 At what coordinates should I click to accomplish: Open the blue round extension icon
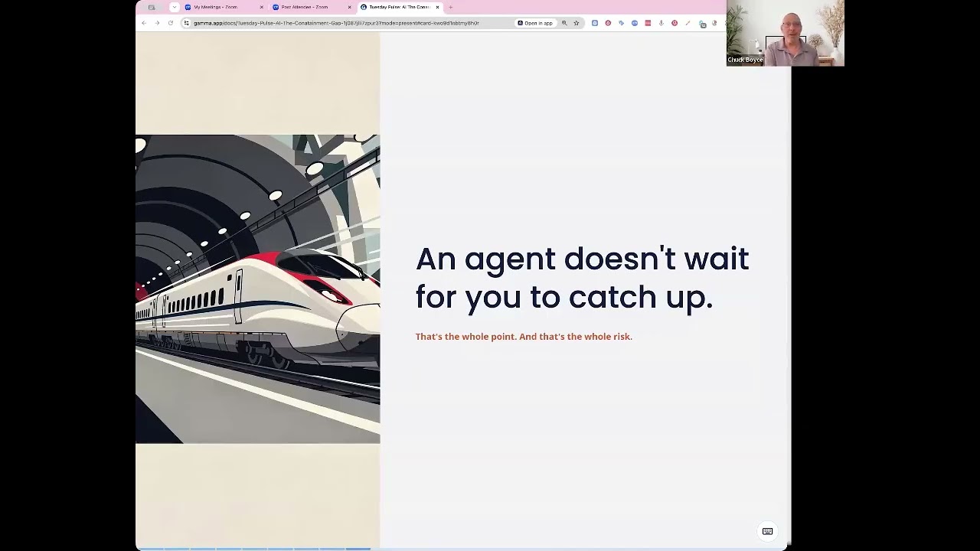(635, 23)
